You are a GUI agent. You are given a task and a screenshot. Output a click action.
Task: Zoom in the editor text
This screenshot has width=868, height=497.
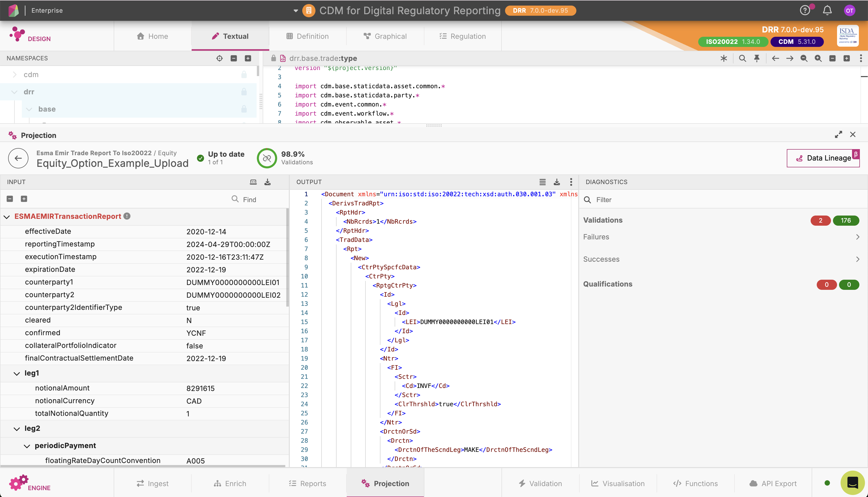point(818,58)
